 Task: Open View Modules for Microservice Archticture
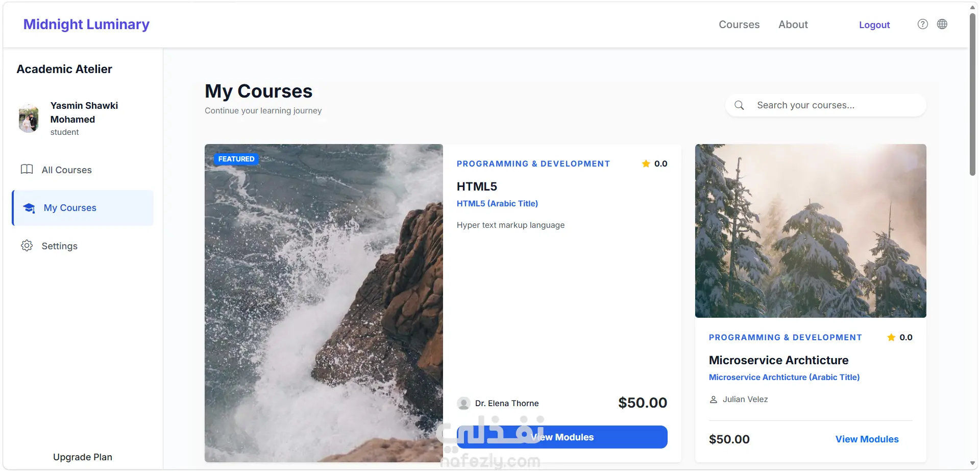click(867, 439)
